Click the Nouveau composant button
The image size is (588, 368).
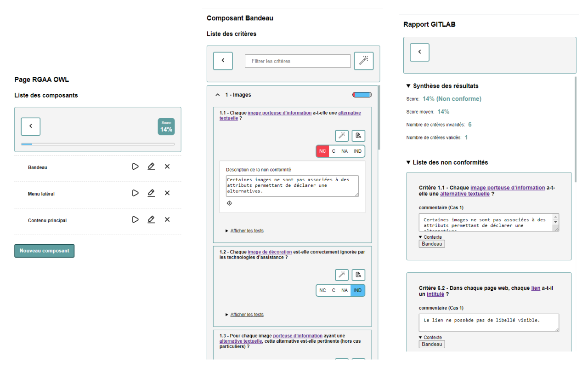point(45,251)
